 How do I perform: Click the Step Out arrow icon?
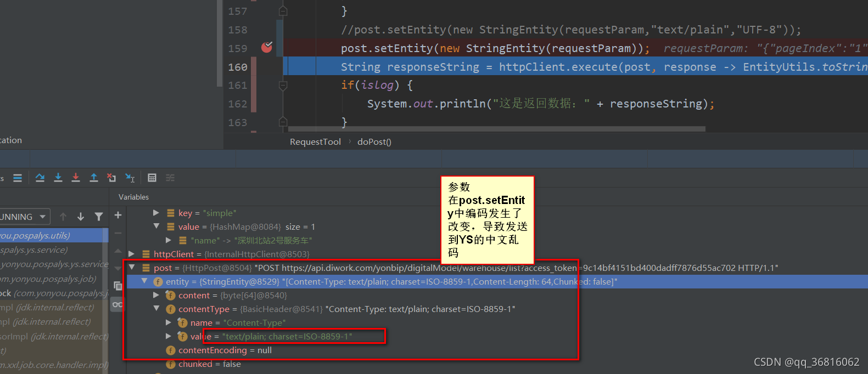tap(94, 178)
